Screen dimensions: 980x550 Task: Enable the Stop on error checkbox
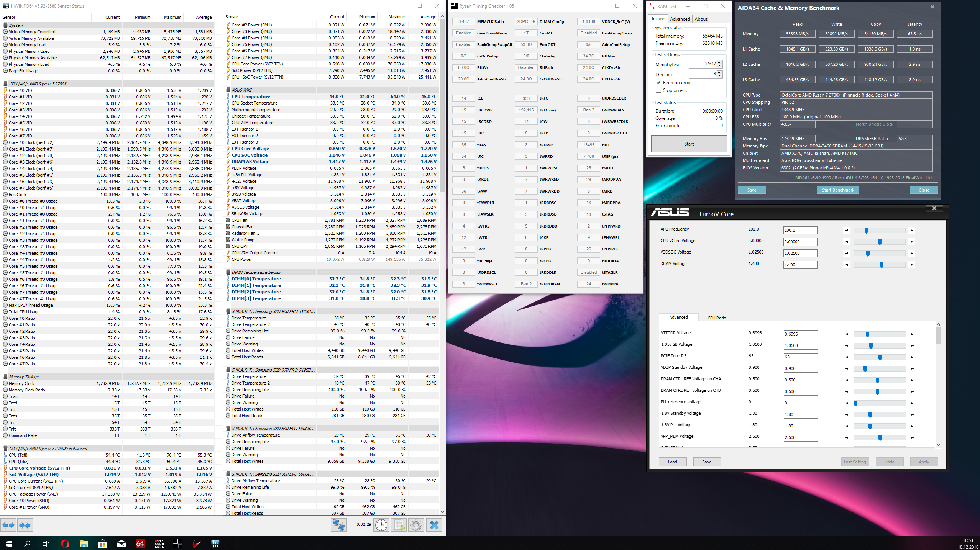[658, 90]
